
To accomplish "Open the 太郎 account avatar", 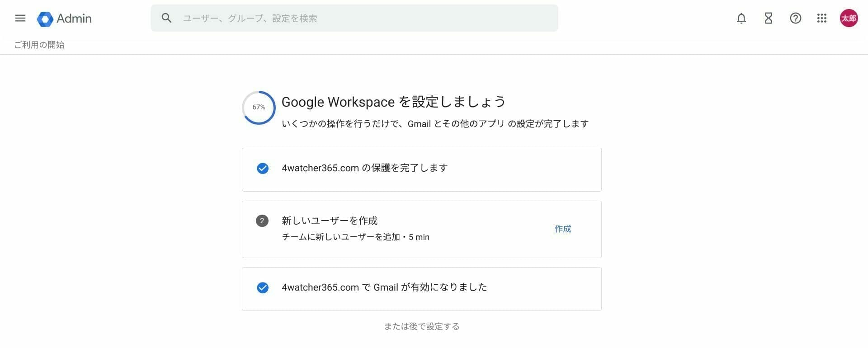I will coord(849,18).
